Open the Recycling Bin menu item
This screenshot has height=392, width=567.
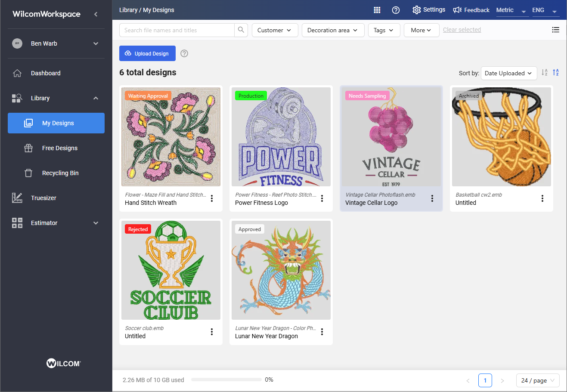(60, 173)
